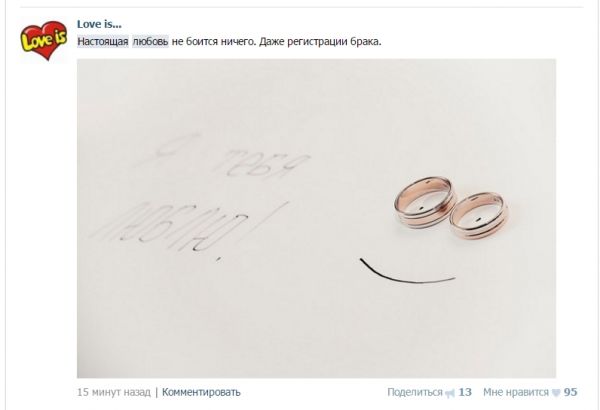600x410 pixels.
Task: Click the Мне нравится like label
Action: (x=515, y=392)
